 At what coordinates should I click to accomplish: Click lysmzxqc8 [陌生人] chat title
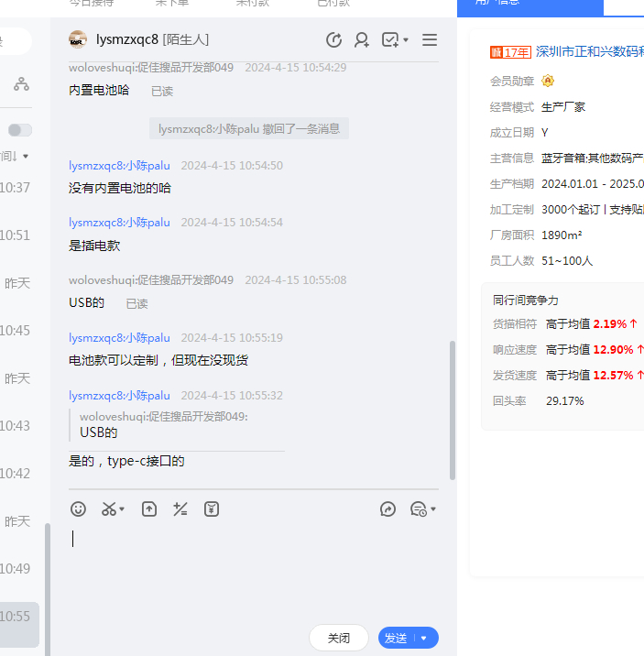(x=152, y=39)
